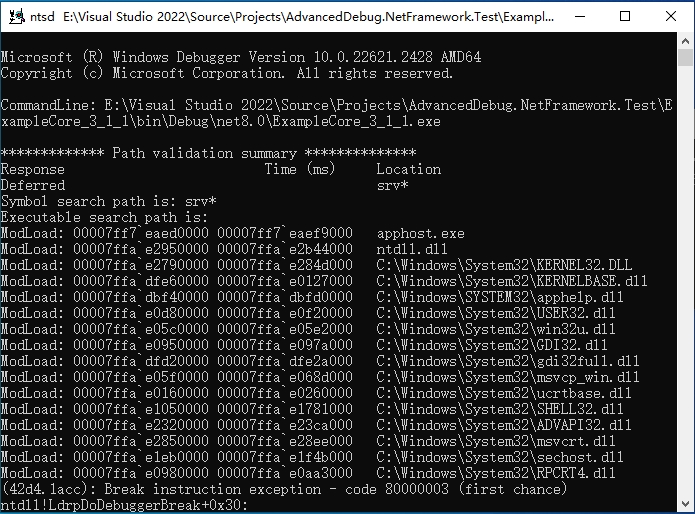Image resolution: width=695 pixels, height=514 pixels.
Task: Click the GDI32.dll module path
Action: tap(492, 345)
